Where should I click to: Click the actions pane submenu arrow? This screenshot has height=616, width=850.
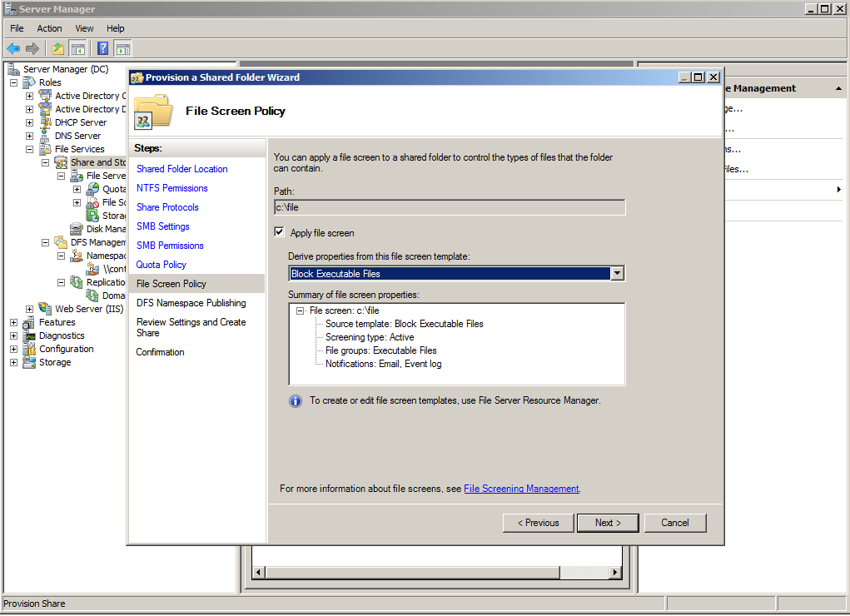click(x=838, y=189)
